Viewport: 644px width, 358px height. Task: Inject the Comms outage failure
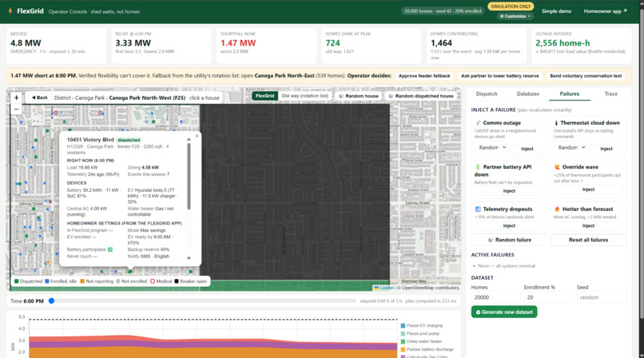pos(527,149)
